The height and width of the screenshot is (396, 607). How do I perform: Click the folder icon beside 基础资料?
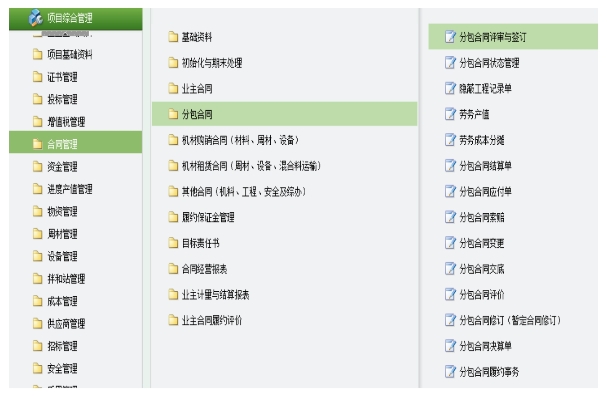click(x=173, y=37)
